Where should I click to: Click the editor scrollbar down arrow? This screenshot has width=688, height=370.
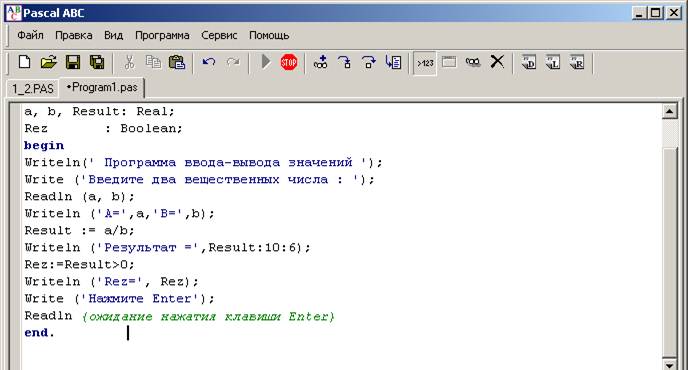[669, 364]
